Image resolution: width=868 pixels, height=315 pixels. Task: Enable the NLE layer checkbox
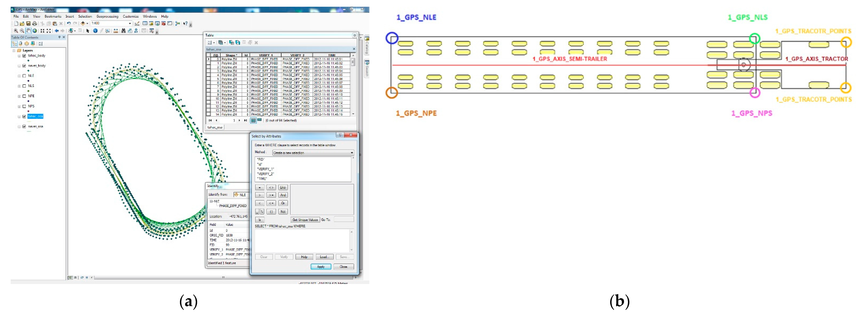pyautogui.click(x=24, y=76)
